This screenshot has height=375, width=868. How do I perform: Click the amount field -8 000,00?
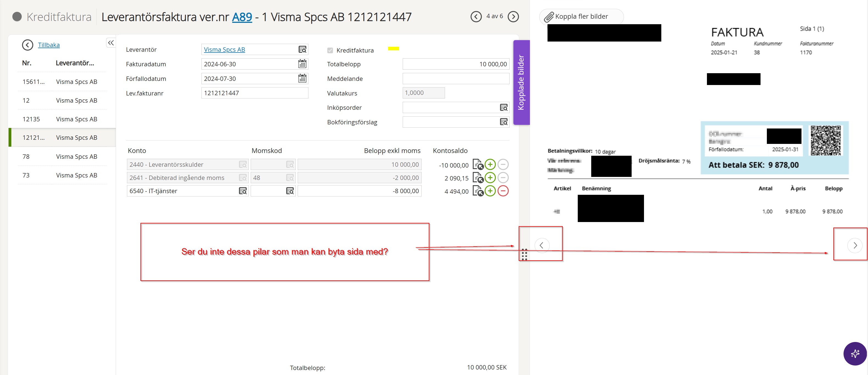360,191
